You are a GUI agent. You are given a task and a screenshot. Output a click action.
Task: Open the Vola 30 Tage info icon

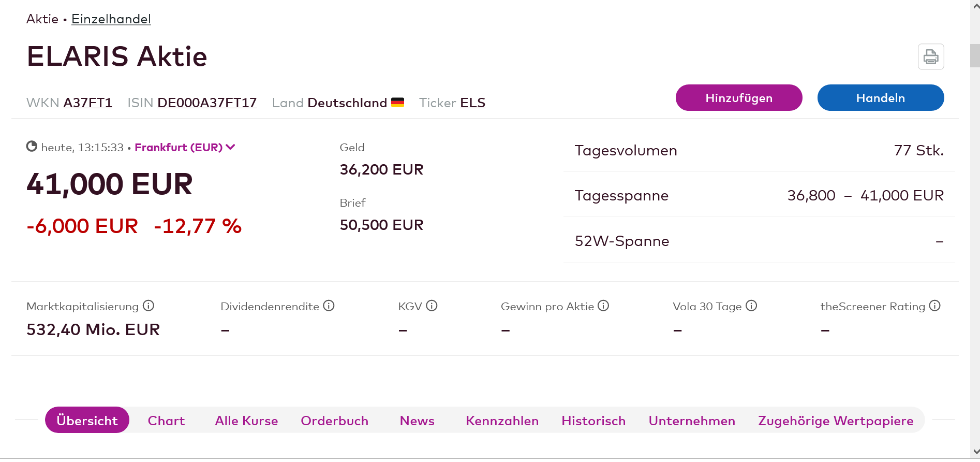pyautogui.click(x=751, y=306)
